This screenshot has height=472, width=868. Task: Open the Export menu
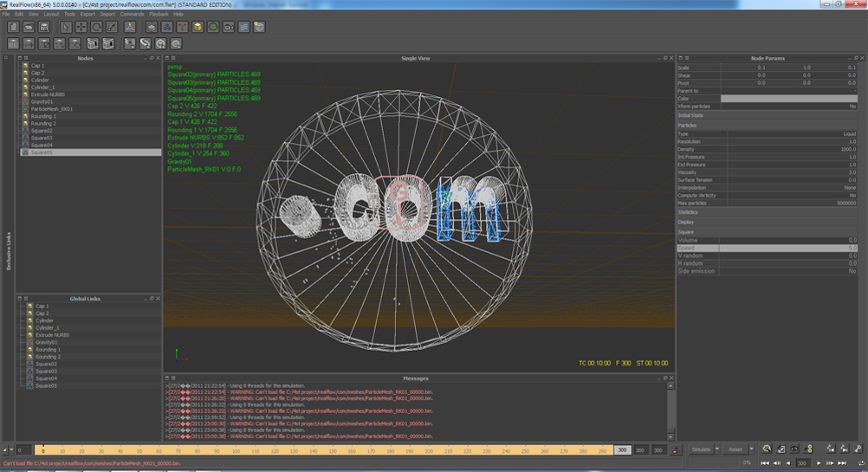point(87,14)
